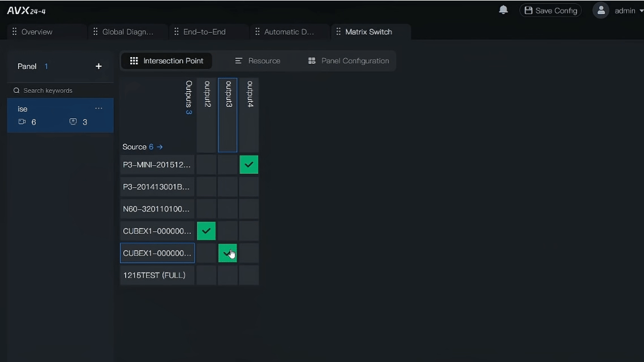Click the drag handle on Overview tab

(15, 32)
